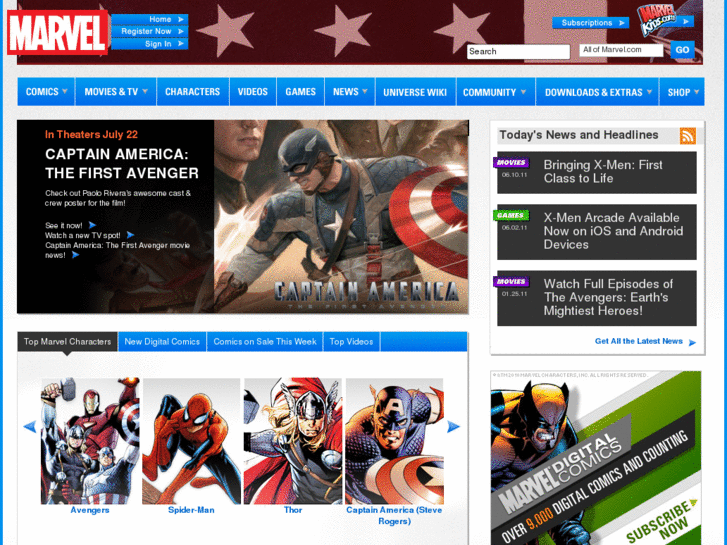
Task: Click the Spider-Man name link
Action: pos(191,510)
